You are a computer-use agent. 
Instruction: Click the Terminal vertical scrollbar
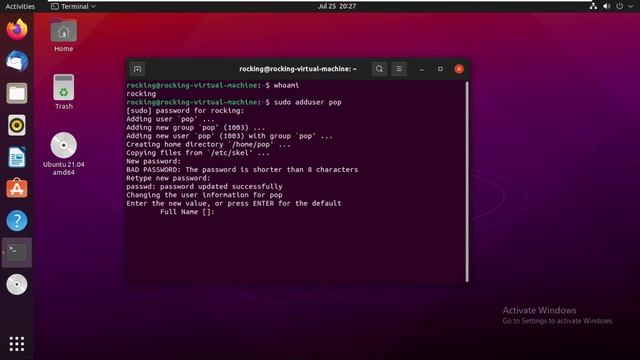click(x=467, y=181)
